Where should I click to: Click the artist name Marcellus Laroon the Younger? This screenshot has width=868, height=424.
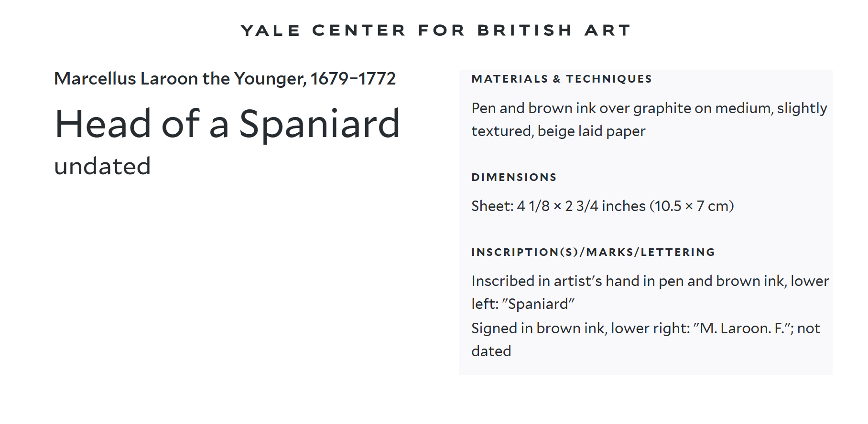point(180,79)
